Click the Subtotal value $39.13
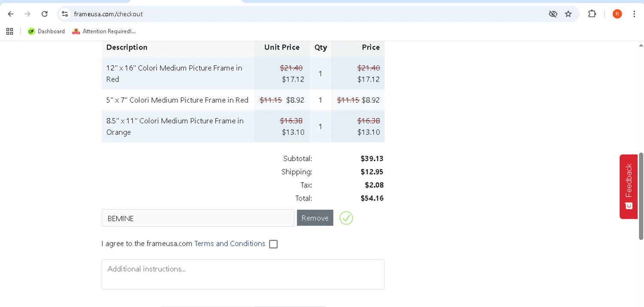This screenshot has height=307, width=644. [x=372, y=158]
